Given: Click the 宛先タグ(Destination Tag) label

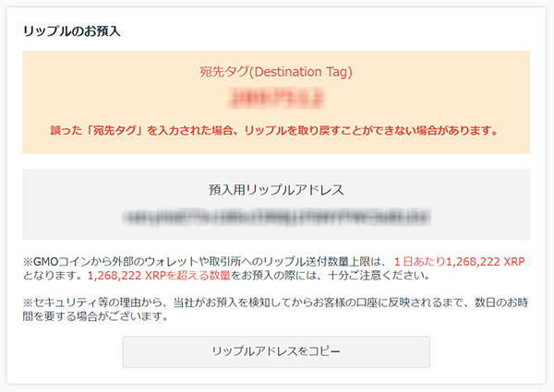Looking at the screenshot, I should (x=276, y=72).
